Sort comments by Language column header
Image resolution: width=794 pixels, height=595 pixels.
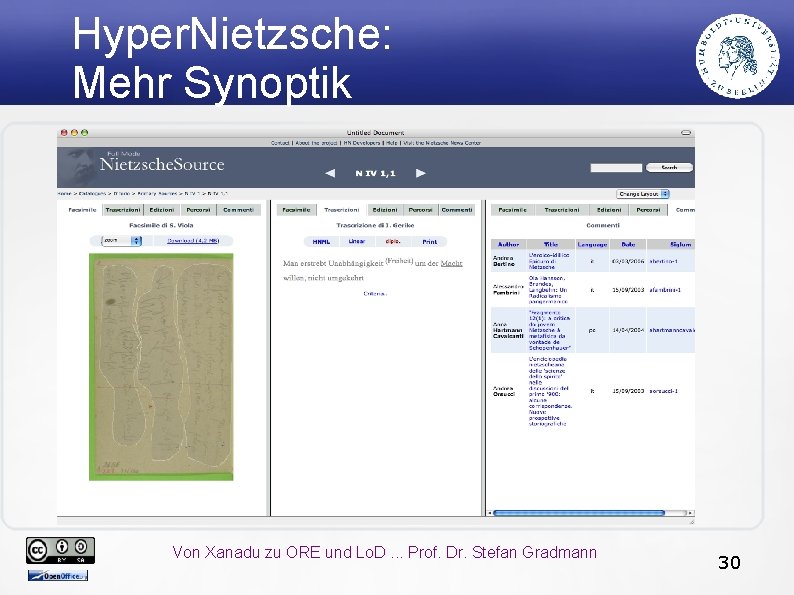(x=592, y=245)
